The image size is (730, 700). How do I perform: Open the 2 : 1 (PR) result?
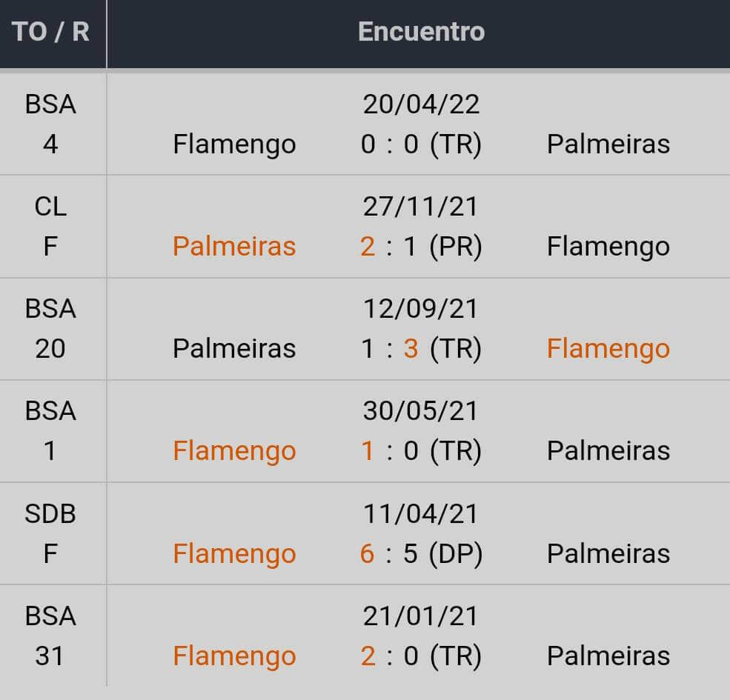pos(421,246)
